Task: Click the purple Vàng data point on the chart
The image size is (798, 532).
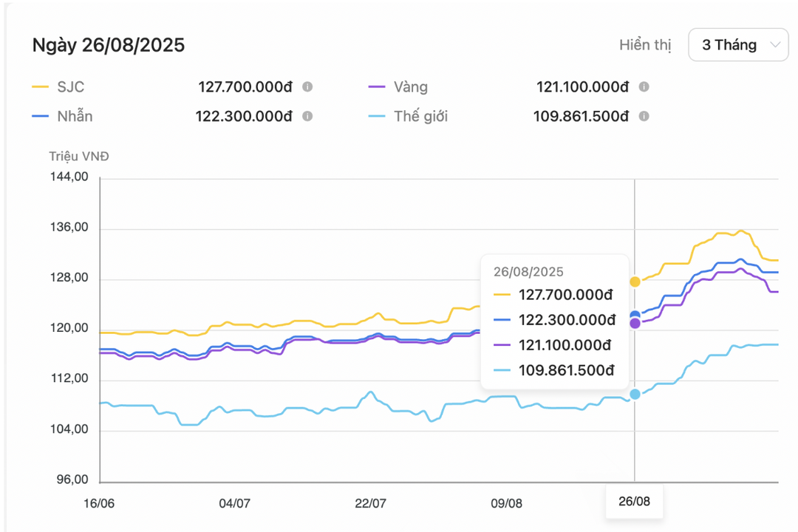Action: [x=635, y=324]
